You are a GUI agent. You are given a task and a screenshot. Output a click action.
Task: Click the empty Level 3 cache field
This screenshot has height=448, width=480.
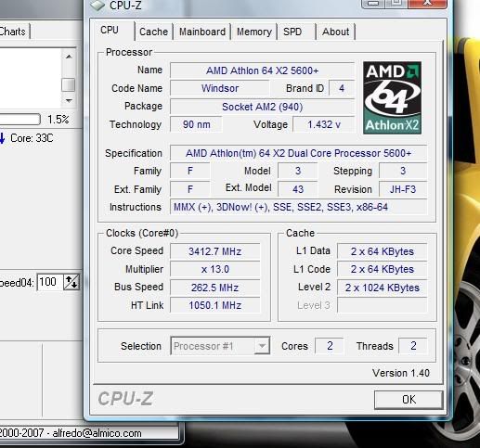click(x=383, y=305)
